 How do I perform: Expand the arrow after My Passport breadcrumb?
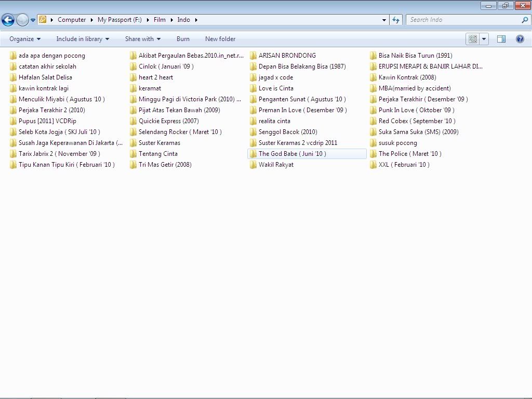148,20
